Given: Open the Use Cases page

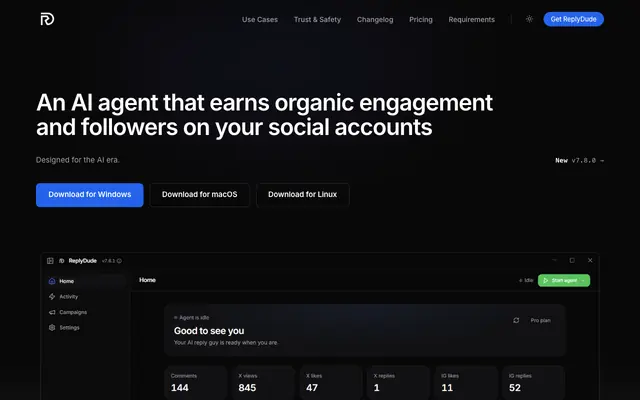Looking at the screenshot, I should tap(260, 20).
